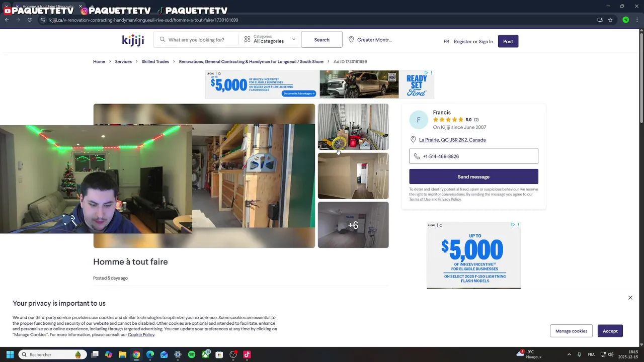
Task: Open File Explorer from taskbar
Action: 122,354
